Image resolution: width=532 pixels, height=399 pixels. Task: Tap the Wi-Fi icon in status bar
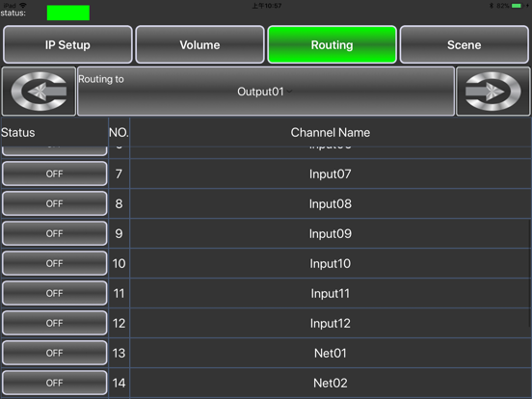coord(23,5)
